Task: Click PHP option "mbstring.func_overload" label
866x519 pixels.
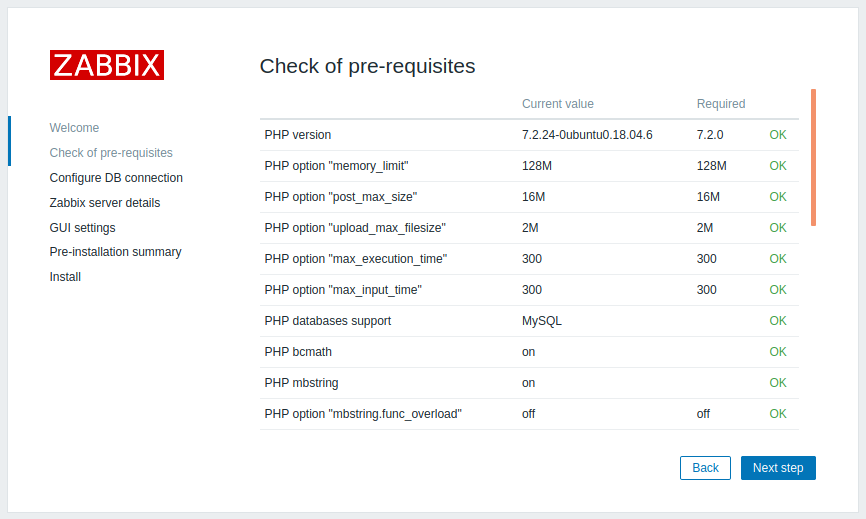Action: click(x=363, y=414)
